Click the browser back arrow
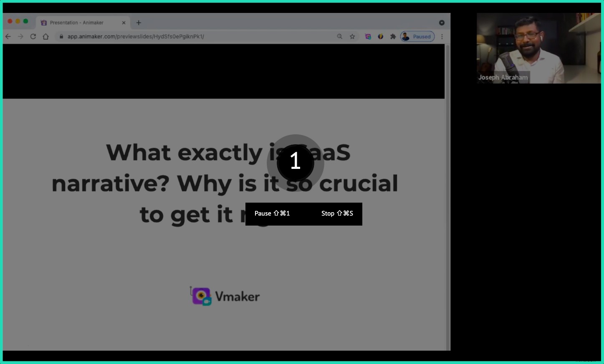 (8, 36)
